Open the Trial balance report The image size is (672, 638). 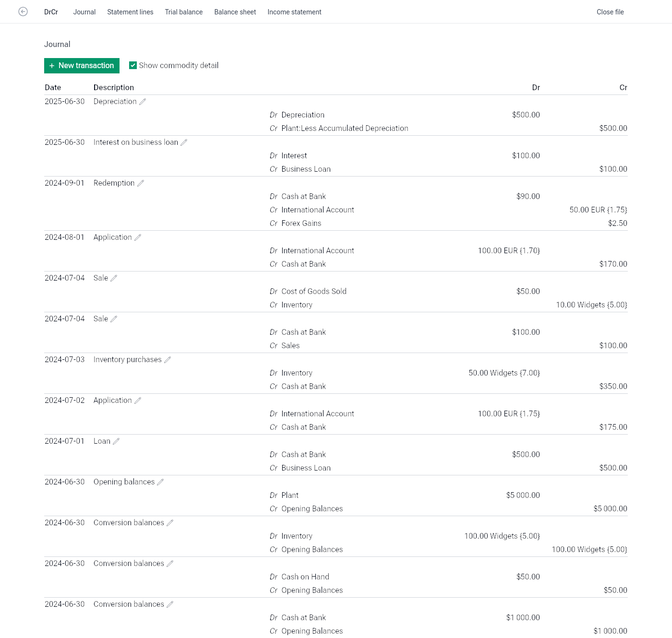point(184,12)
